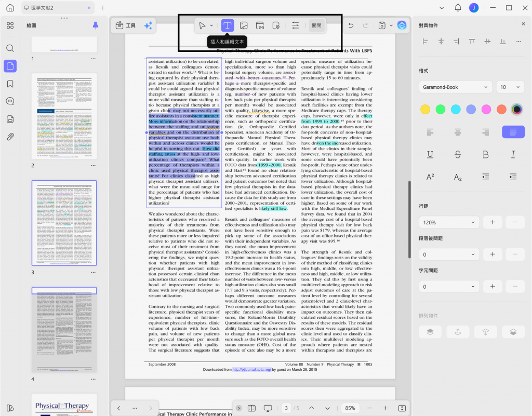Open the comments panel in sidebar
The image size is (532, 416).
point(10,101)
